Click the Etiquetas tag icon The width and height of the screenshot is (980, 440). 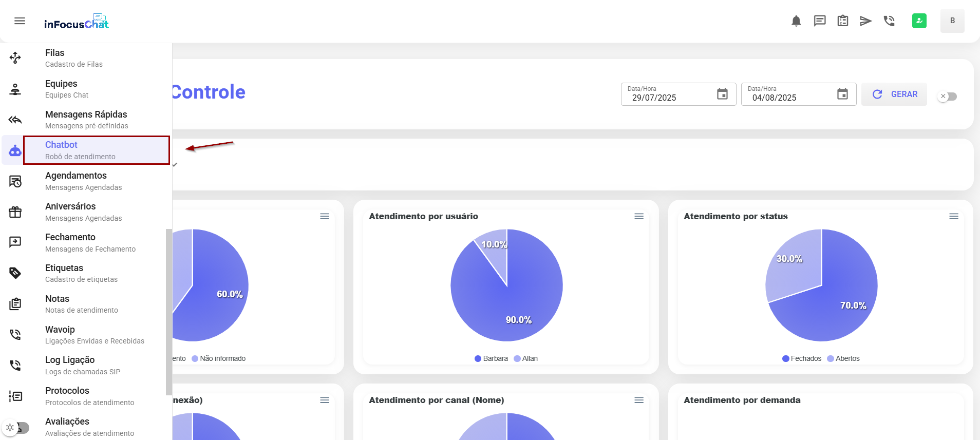[x=15, y=273]
